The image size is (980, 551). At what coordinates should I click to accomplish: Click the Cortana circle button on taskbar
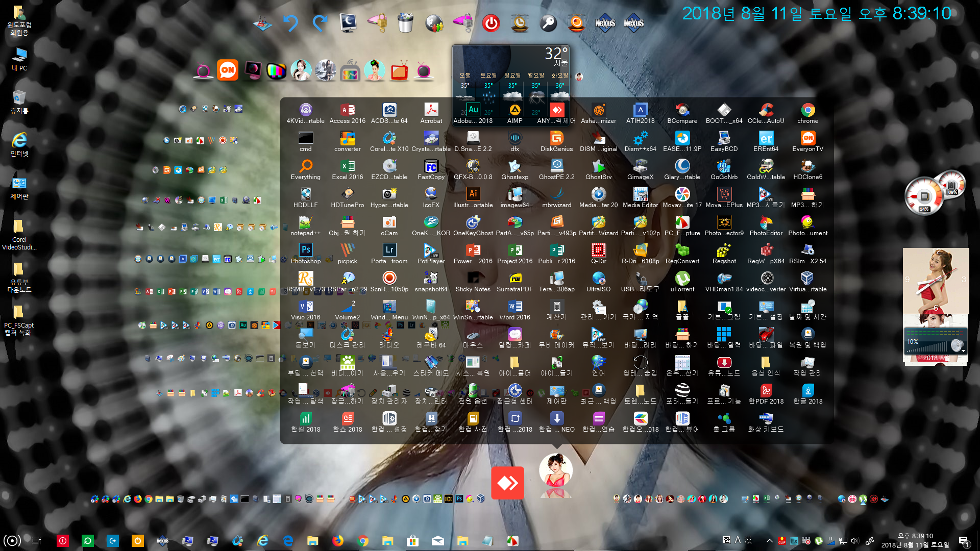12,541
